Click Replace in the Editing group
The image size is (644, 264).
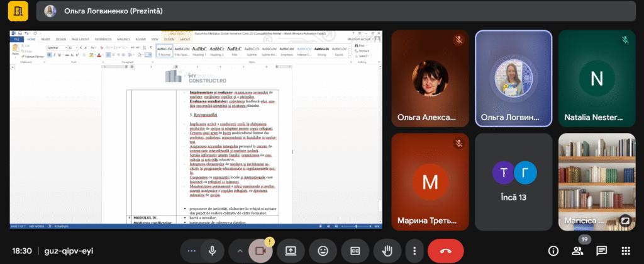click(362, 51)
